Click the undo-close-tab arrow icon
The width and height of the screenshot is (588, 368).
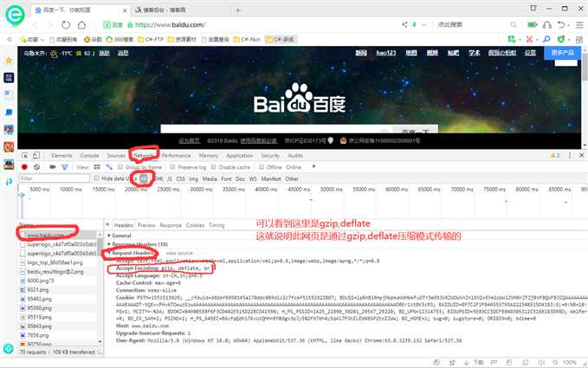tap(561, 25)
